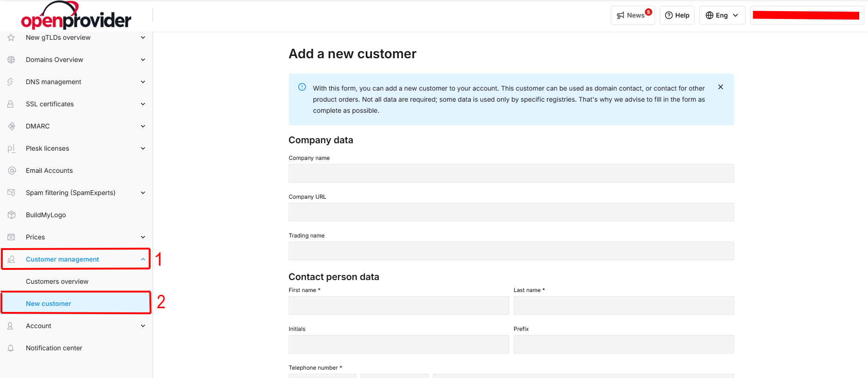Click the redacted account button
This screenshot has height=378, width=868.
tap(807, 15)
